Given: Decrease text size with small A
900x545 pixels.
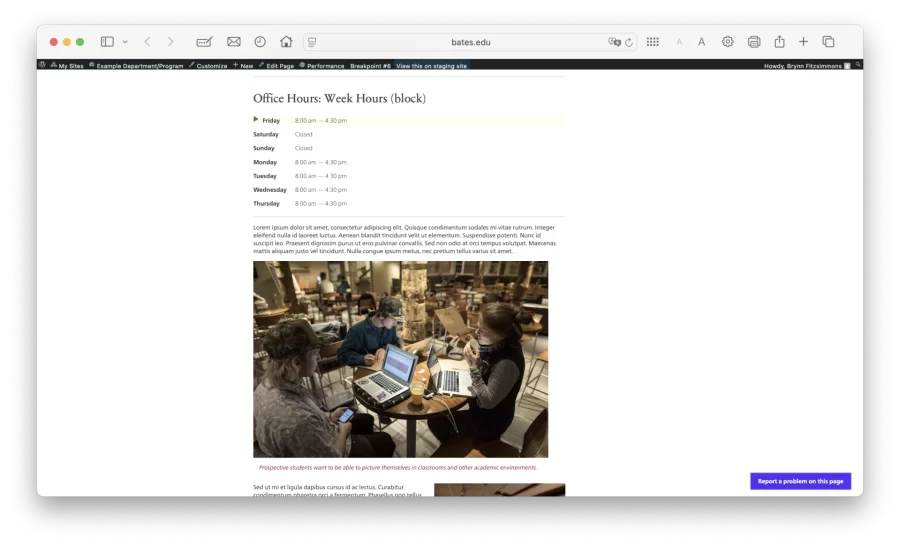Looking at the screenshot, I should coord(679,42).
